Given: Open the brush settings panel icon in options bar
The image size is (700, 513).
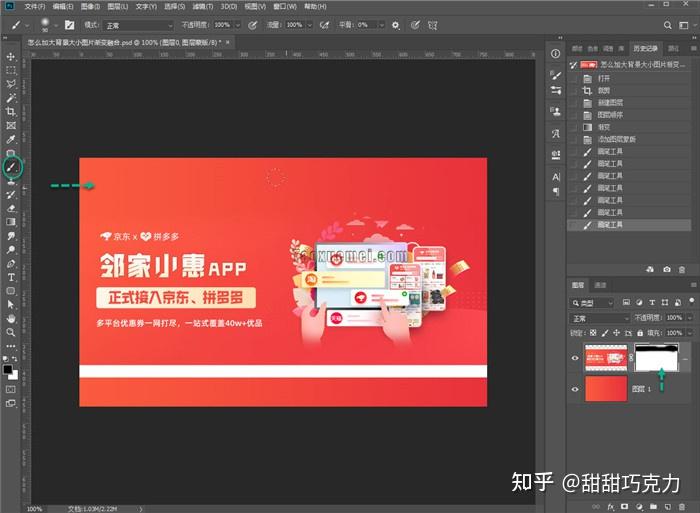Looking at the screenshot, I should (69, 25).
